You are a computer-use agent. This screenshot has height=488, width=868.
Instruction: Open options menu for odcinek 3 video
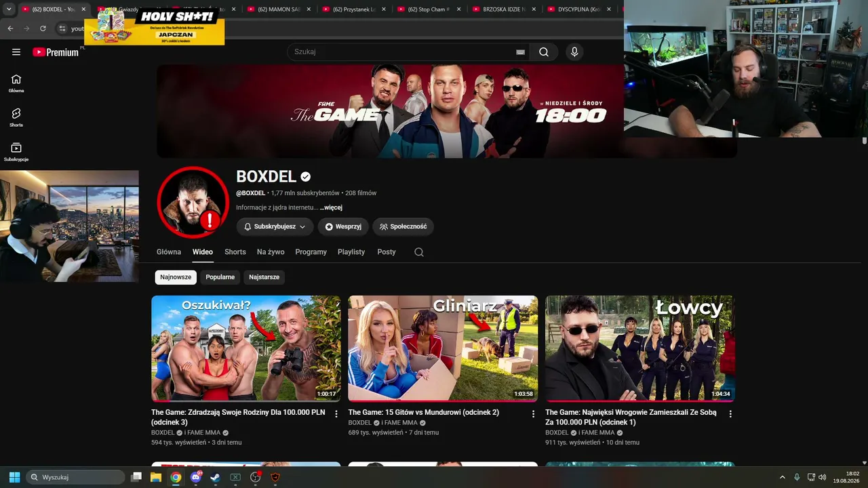click(336, 414)
